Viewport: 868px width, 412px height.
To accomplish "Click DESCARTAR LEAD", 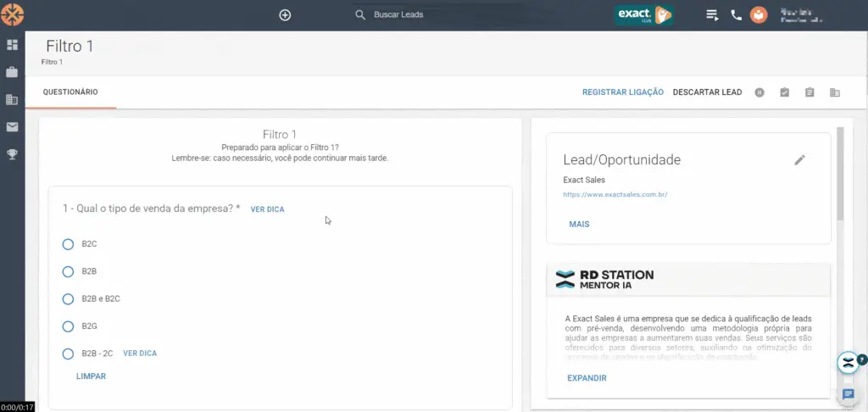I will click(x=706, y=92).
